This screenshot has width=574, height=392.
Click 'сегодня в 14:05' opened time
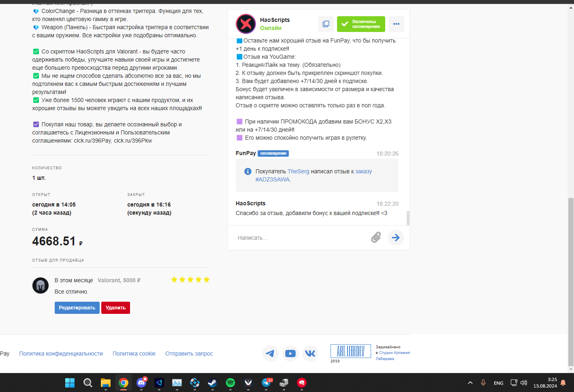[54, 205]
